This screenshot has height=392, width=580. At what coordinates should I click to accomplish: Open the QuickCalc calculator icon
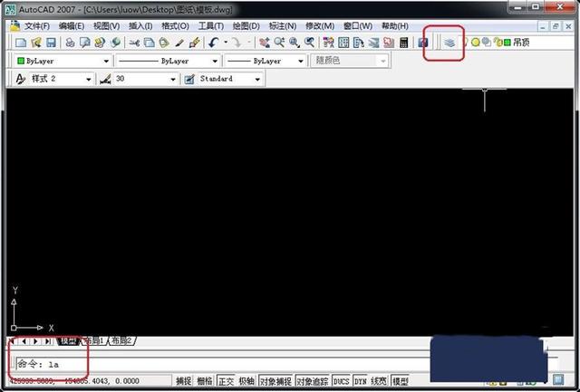point(404,43)
